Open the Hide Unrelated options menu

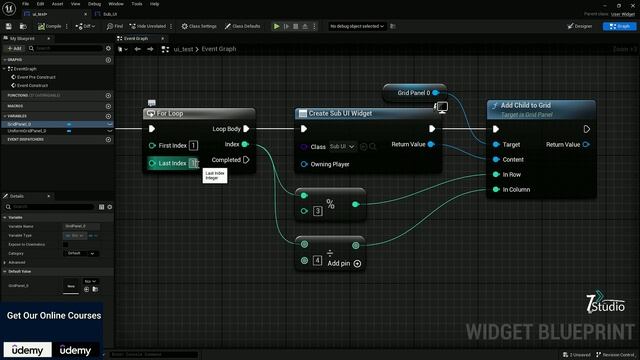(171, 26)
